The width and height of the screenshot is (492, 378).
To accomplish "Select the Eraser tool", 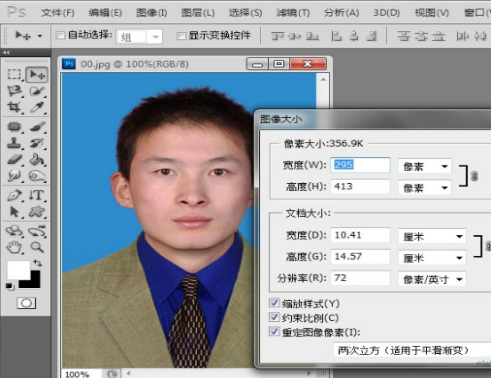I will coord(14,159).
